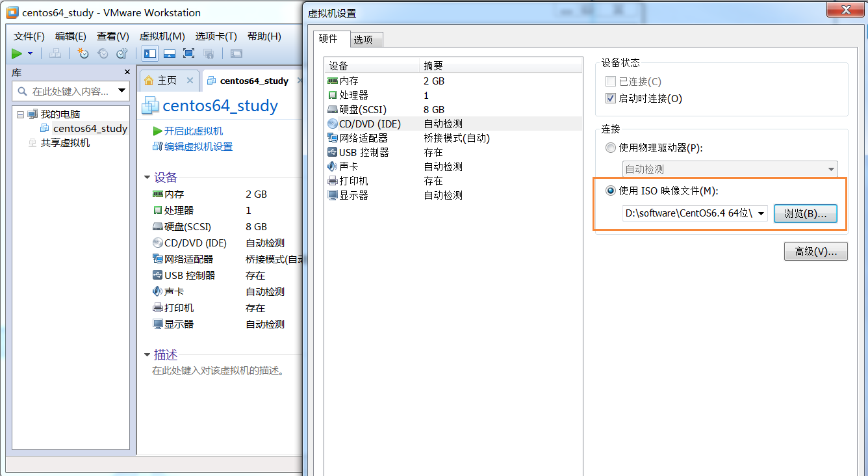Screen dimensions: 868x476
Task: Open the 虚拟机(M) menu
Action: 162,36
